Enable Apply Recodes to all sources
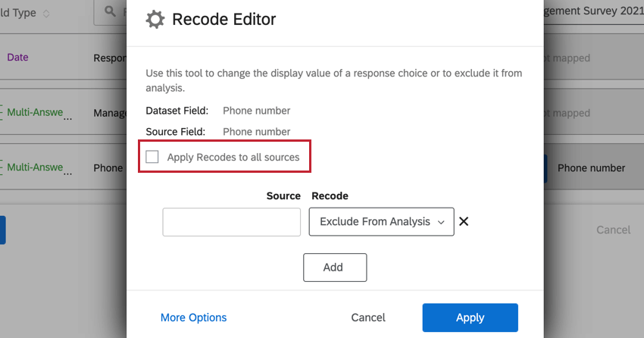 tap(152, 158)
